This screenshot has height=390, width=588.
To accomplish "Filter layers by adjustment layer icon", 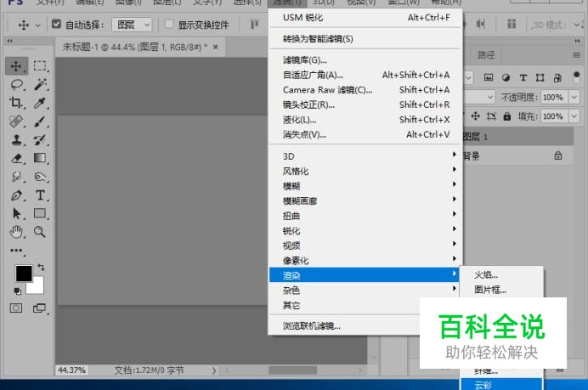I will (x=506, y=77).
